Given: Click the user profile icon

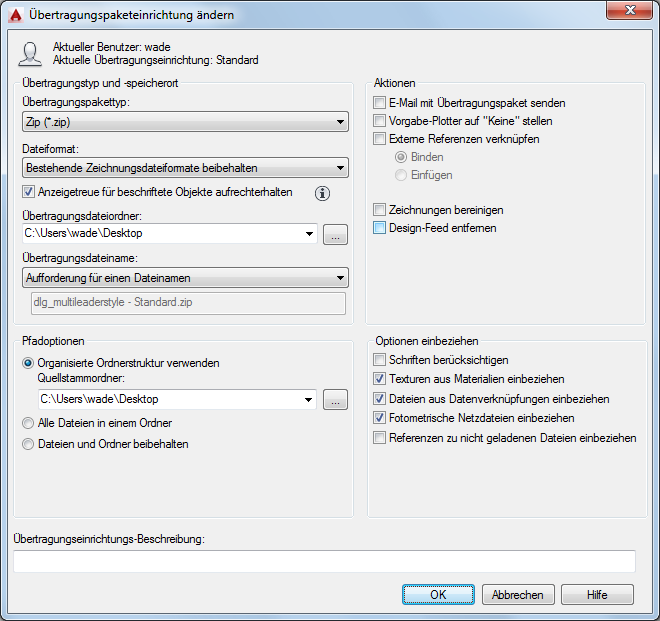Looking at the screenshot, I should [30, 54].
